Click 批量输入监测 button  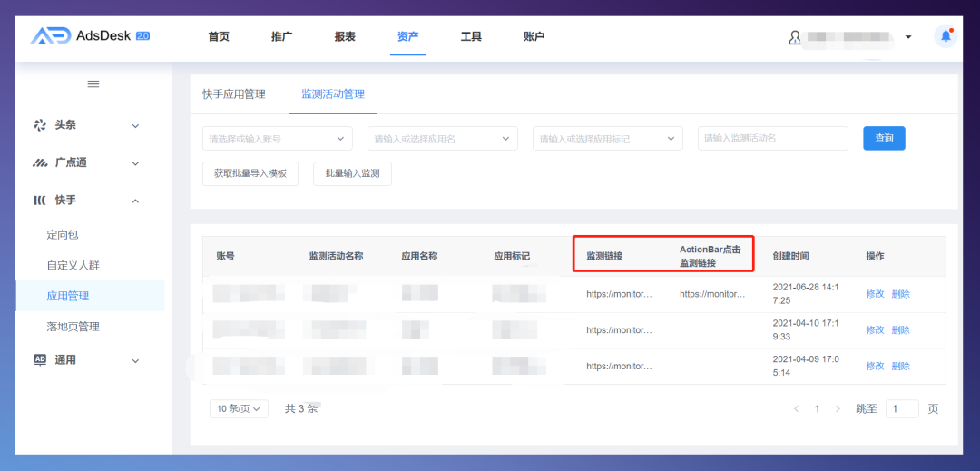(352, 173)
